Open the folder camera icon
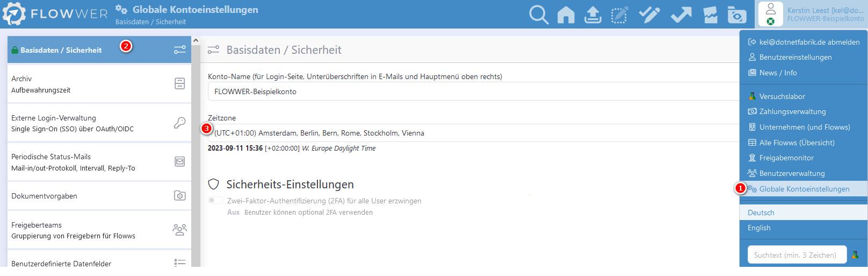 click(737, 15)
